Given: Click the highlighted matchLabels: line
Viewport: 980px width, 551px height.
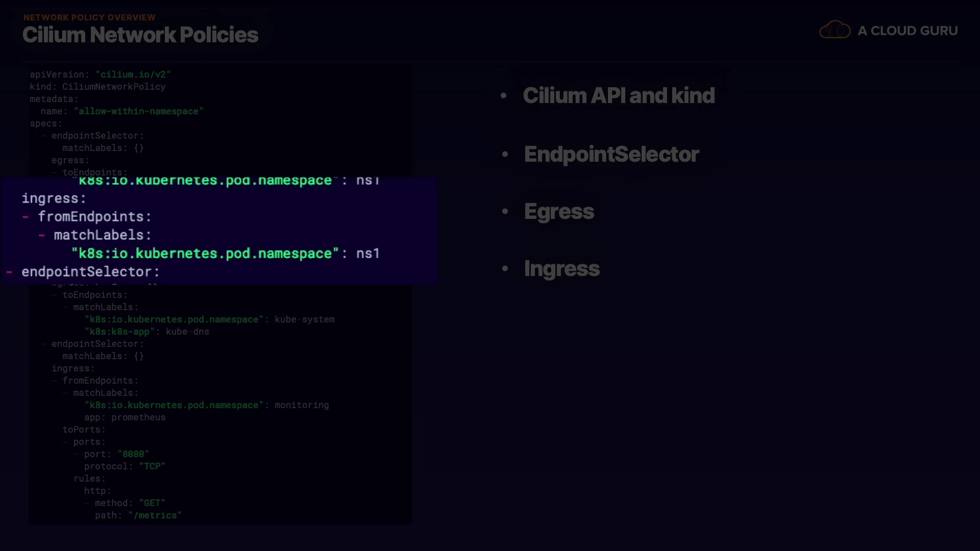Looking at the screenshot, I should point(102,235).
